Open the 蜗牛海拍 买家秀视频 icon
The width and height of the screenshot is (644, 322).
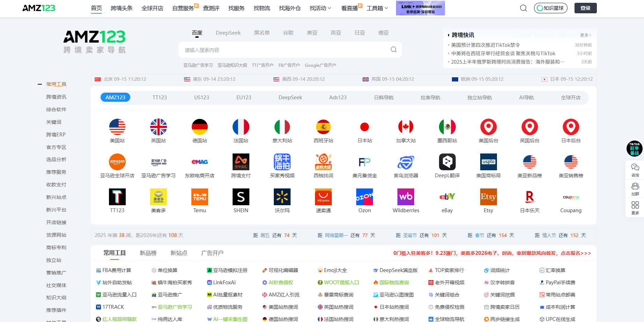point(282,162)
